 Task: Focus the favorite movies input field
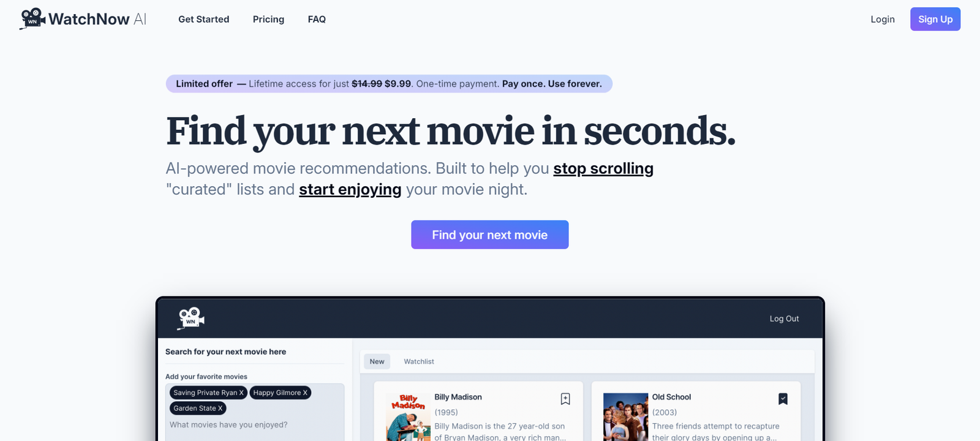(x=254, y=425)
